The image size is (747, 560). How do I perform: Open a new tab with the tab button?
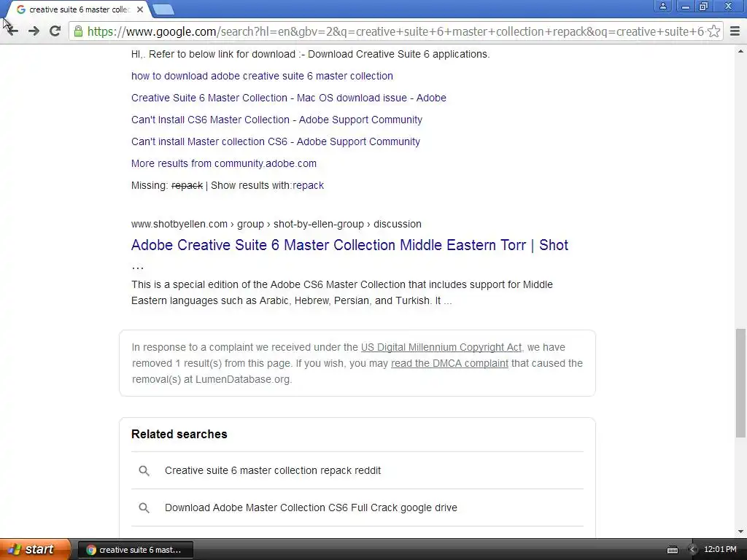click(164, 9)
